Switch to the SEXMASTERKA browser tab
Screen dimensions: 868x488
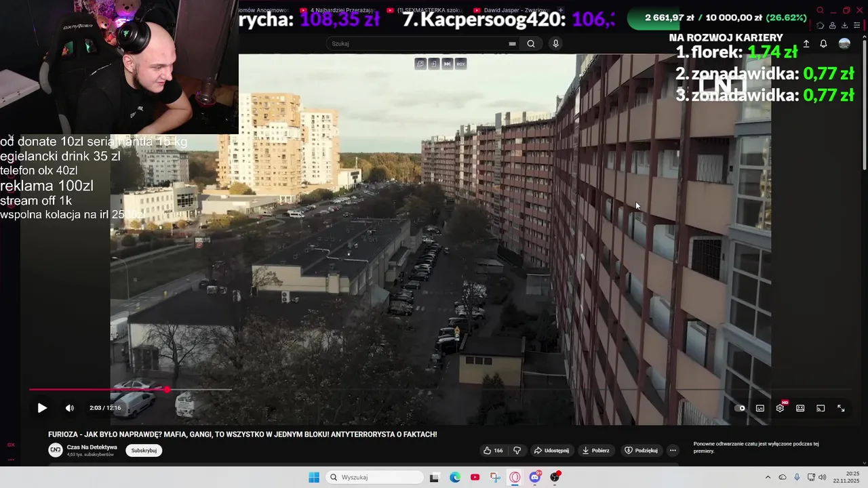tap(424, 10)
